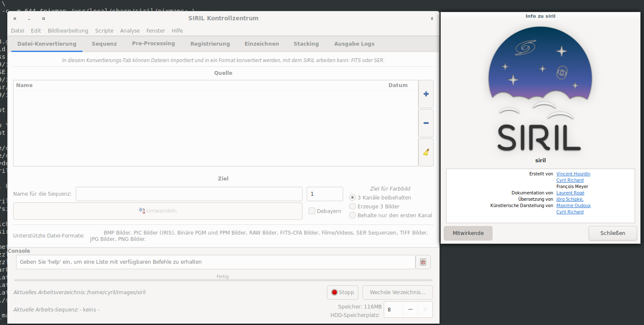Open Cyril Richard link under Erstellt von

(570, 180)
